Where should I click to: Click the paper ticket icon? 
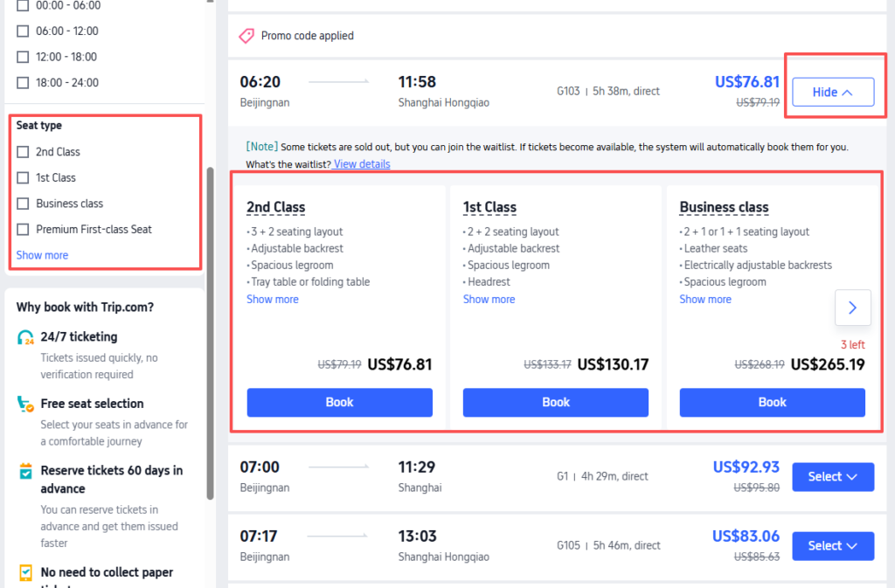[25, 573]
